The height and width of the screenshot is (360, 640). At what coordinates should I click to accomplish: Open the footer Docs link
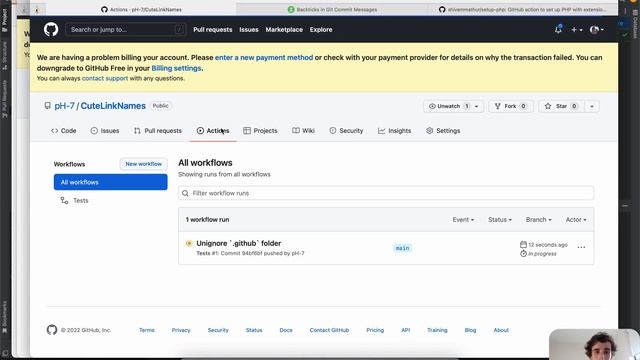[286, 330]
